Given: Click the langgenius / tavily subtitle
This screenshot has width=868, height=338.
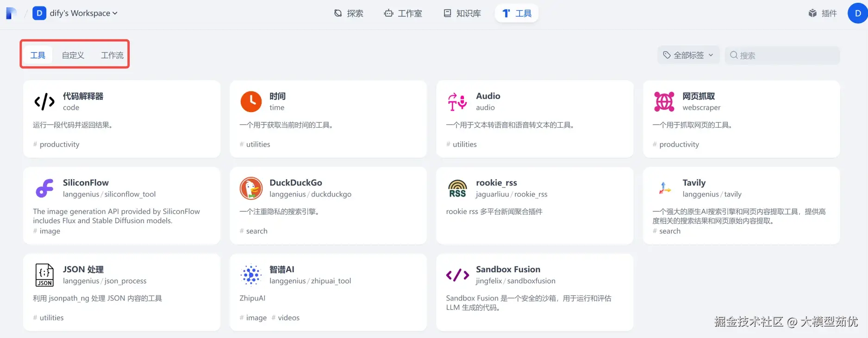Looking at the screenshot, I should (712, 194).
